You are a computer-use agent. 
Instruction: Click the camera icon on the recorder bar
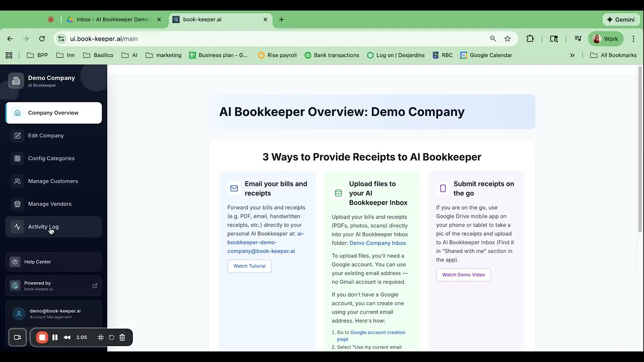tap(17, 337)
